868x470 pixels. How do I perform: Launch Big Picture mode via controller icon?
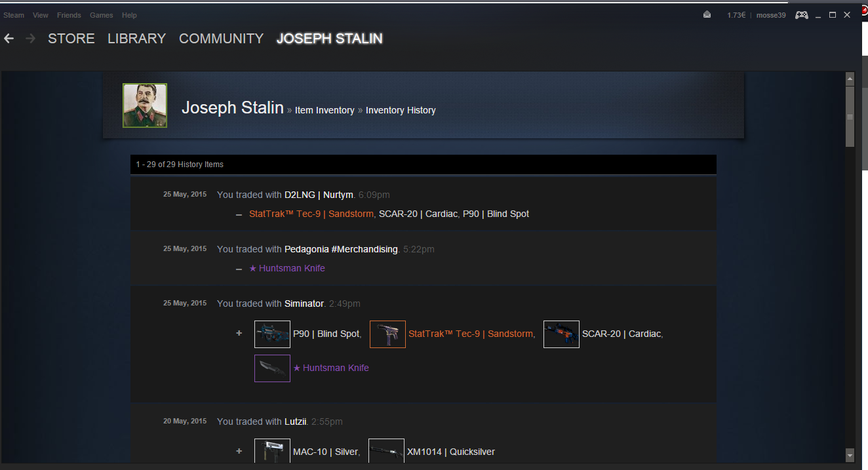click(x=801, y=14)
